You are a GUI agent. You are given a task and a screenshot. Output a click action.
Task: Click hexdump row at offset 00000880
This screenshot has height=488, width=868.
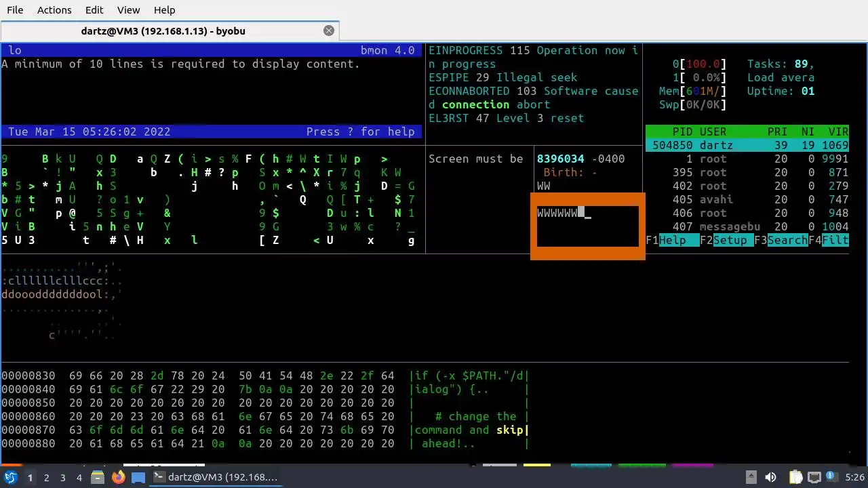point(265,443)
